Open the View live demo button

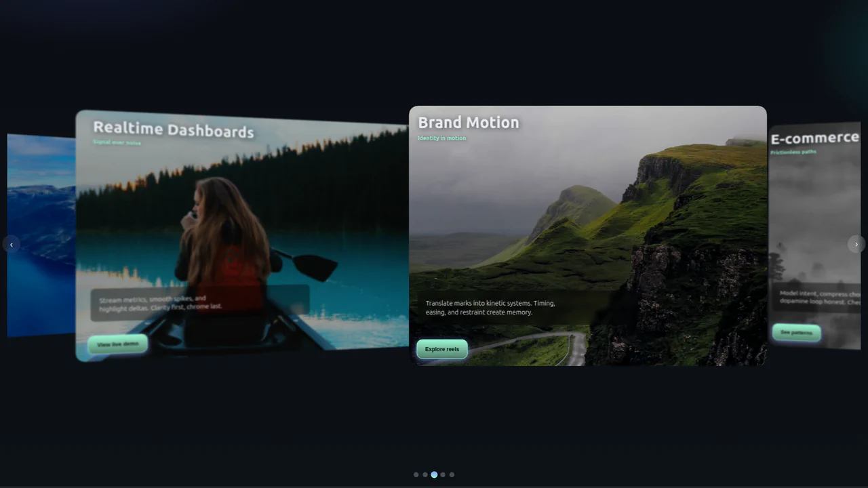click(118, 344)
